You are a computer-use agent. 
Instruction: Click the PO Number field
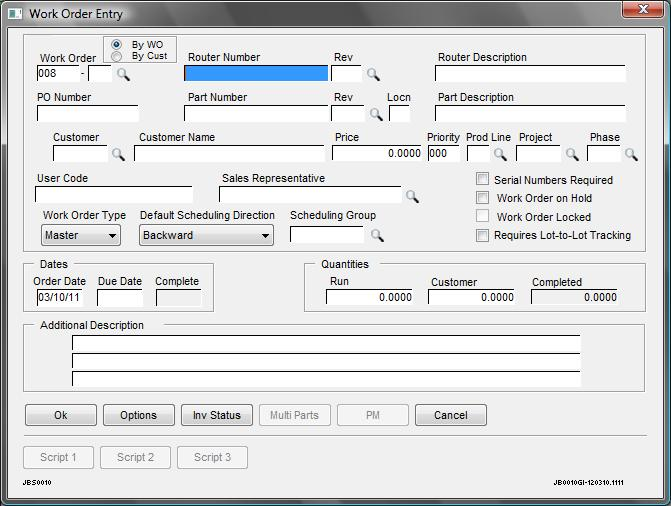(88, 113)
